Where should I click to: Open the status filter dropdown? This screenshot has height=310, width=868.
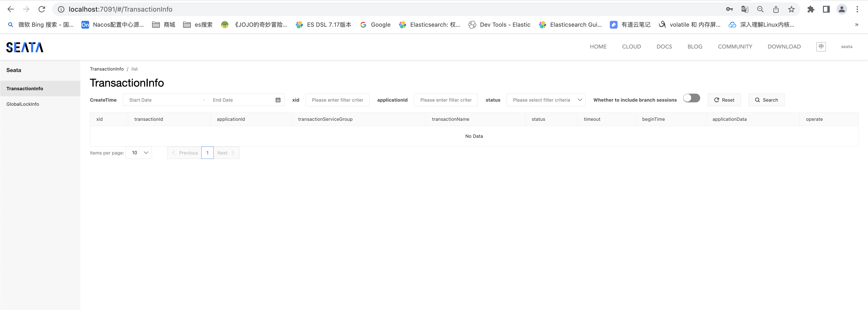click(x=546, y=100)
